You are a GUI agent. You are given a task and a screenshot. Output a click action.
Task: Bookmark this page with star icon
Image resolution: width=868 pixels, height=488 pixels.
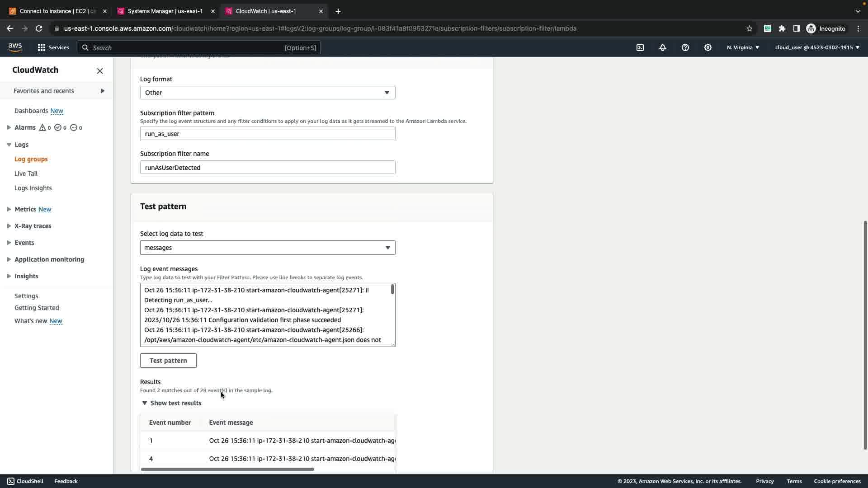pos(750,28)
